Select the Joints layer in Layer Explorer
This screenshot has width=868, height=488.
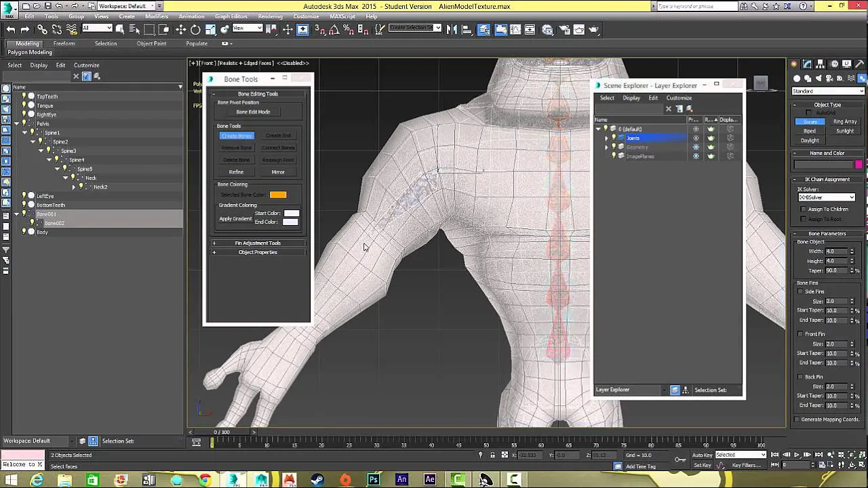(x=633, y=138)
